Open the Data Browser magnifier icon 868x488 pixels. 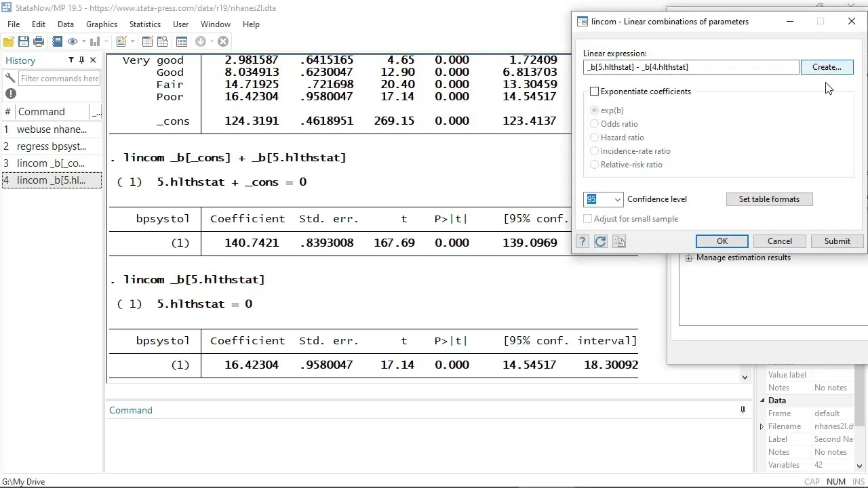pyautogui.click(x=163, y=41)
